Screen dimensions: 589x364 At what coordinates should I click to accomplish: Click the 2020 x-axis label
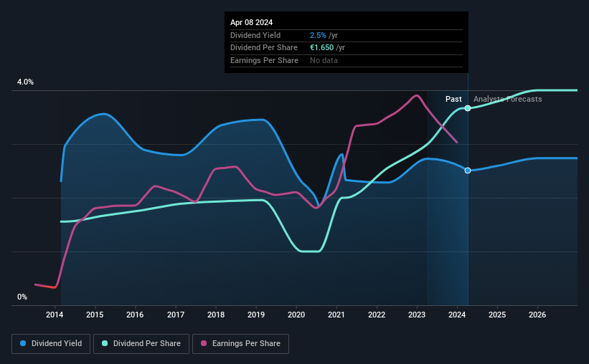(296, 315)
